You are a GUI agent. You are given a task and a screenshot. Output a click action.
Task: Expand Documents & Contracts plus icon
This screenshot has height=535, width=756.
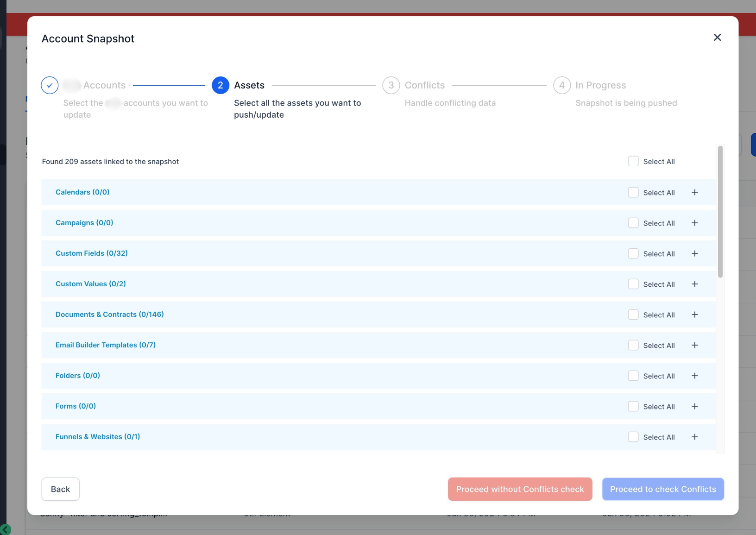coord(695,315)
